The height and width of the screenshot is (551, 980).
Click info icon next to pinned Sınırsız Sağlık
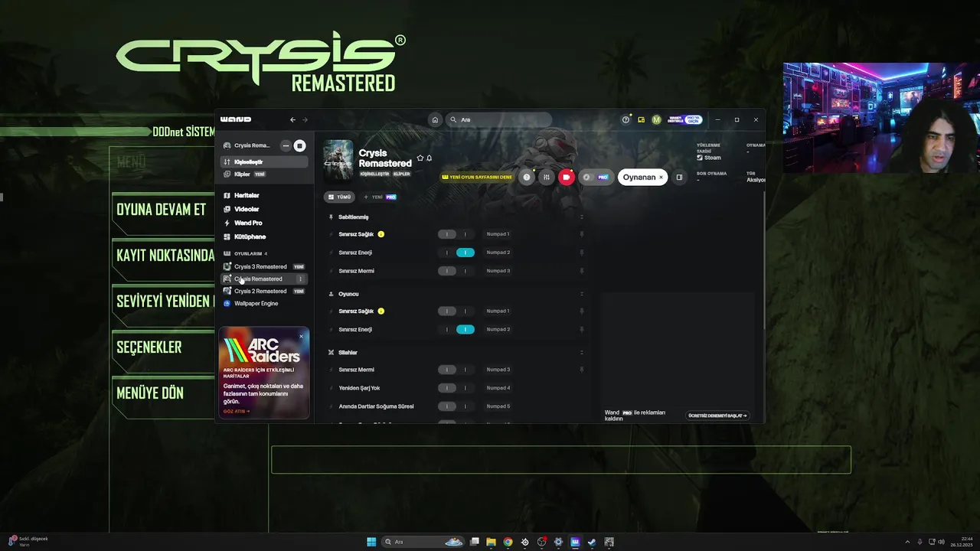tap(381, 234)
